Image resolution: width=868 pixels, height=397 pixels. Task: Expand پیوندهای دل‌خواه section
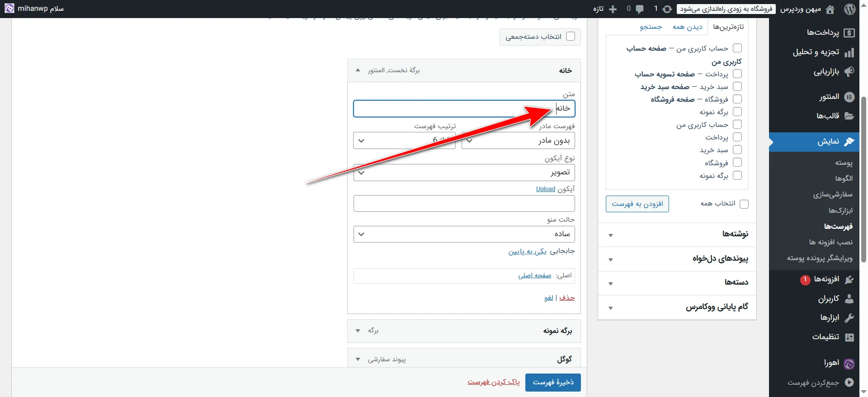pos(677,259)
